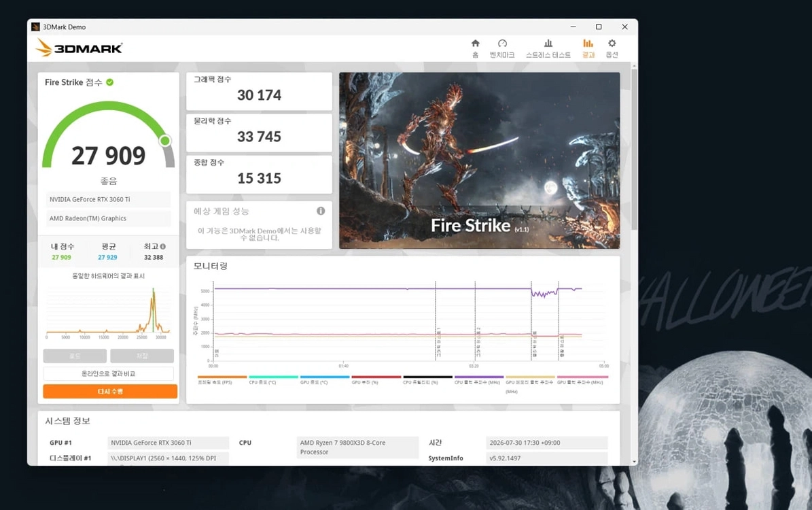Toggle CPU 클럭 주파수 purple legend swatch
The width and height of the screenshot is (812, 510).
479,377
